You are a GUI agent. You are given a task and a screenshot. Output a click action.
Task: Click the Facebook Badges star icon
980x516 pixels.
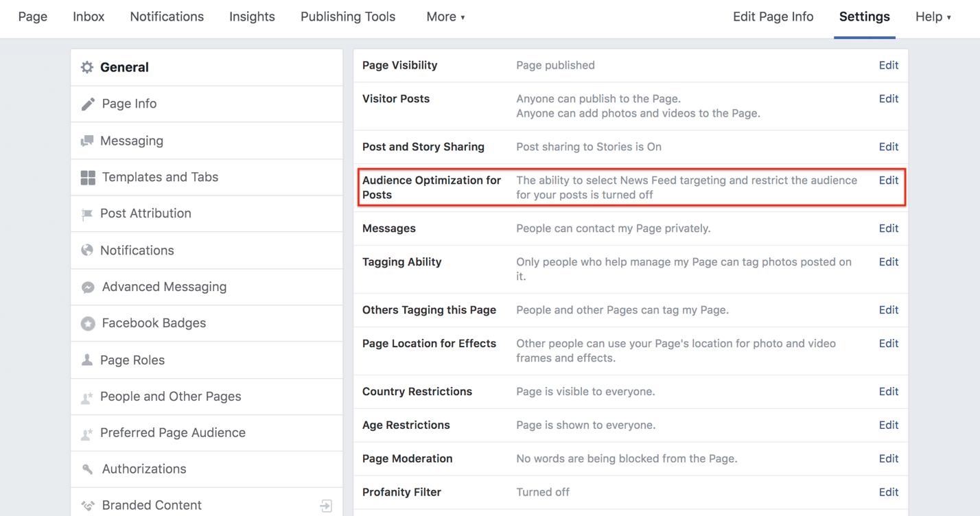tap(88, 323)
